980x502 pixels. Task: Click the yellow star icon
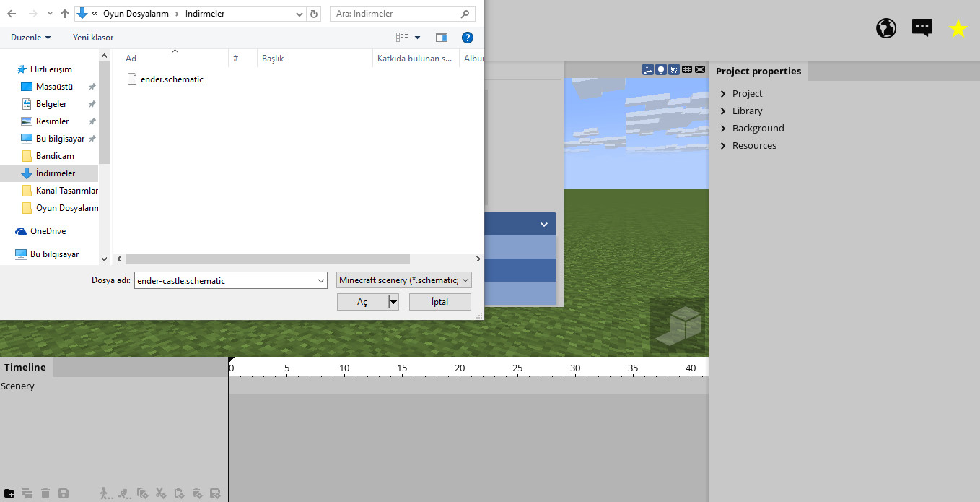click(958, 28)
